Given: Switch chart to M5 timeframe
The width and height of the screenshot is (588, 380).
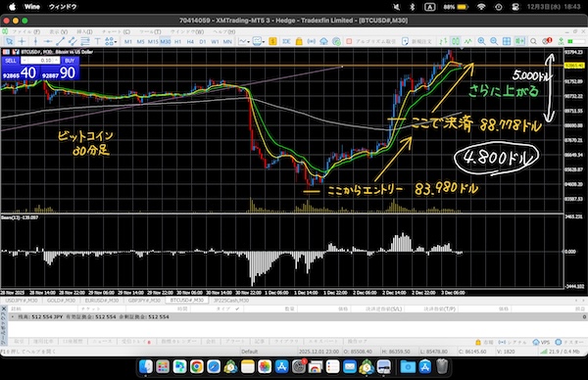Looking at the screenshot, I should (x=140, y=41).
